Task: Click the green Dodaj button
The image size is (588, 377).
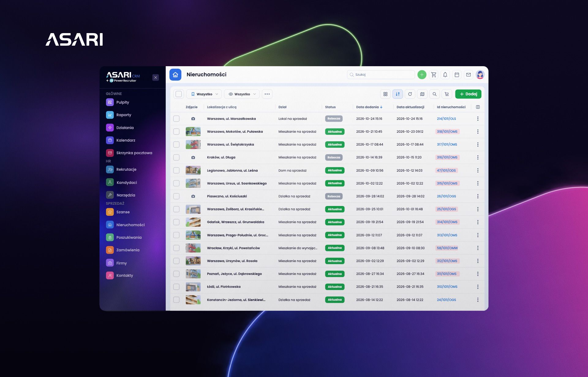Action: (468, 94)
